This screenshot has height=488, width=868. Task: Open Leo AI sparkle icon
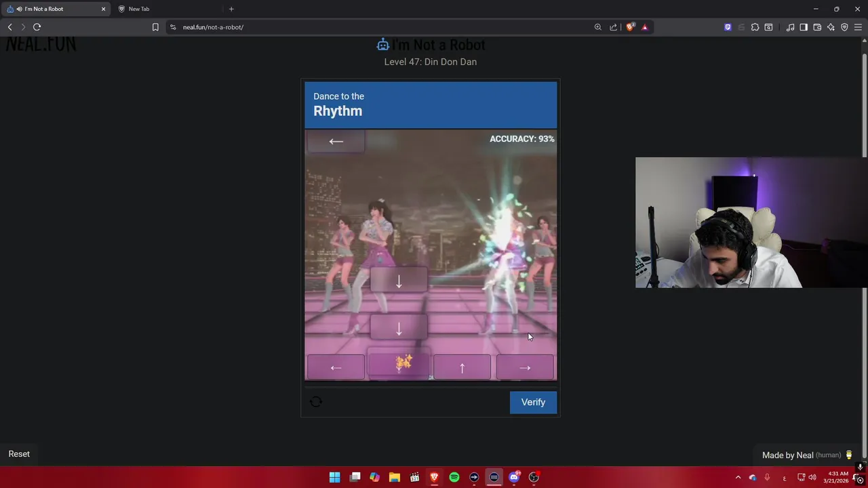coord(831,27)
